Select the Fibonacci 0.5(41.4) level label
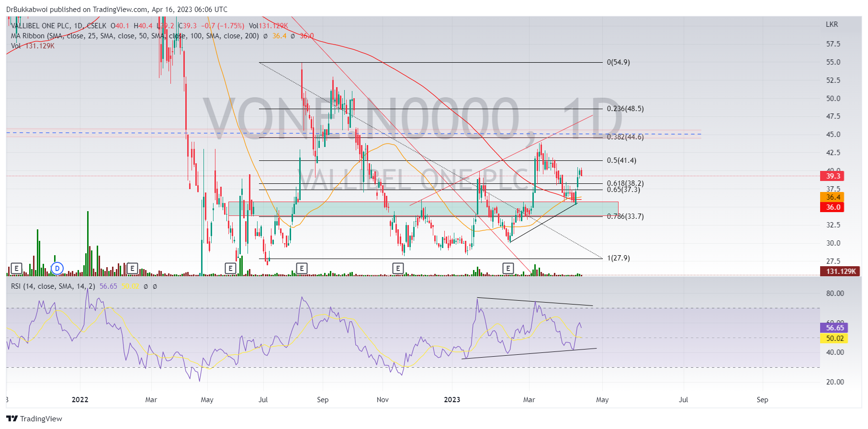 click(x=621, y=160)
